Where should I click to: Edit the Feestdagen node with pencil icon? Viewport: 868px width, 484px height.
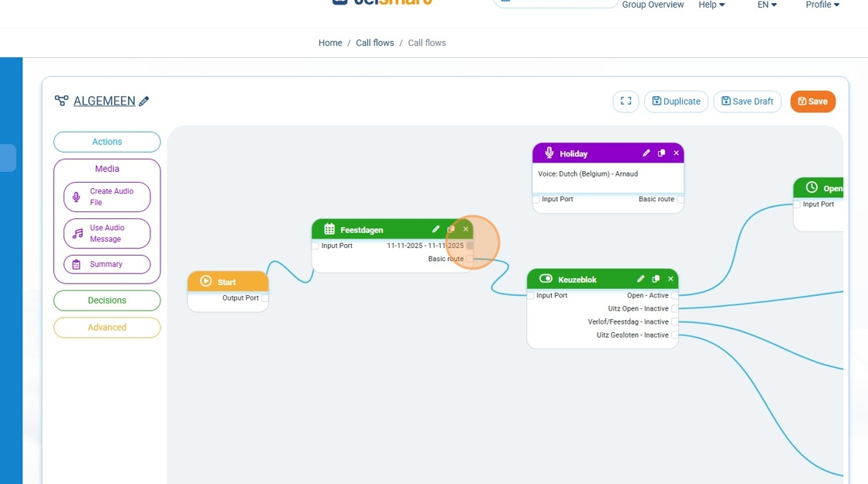coord(436,229)
